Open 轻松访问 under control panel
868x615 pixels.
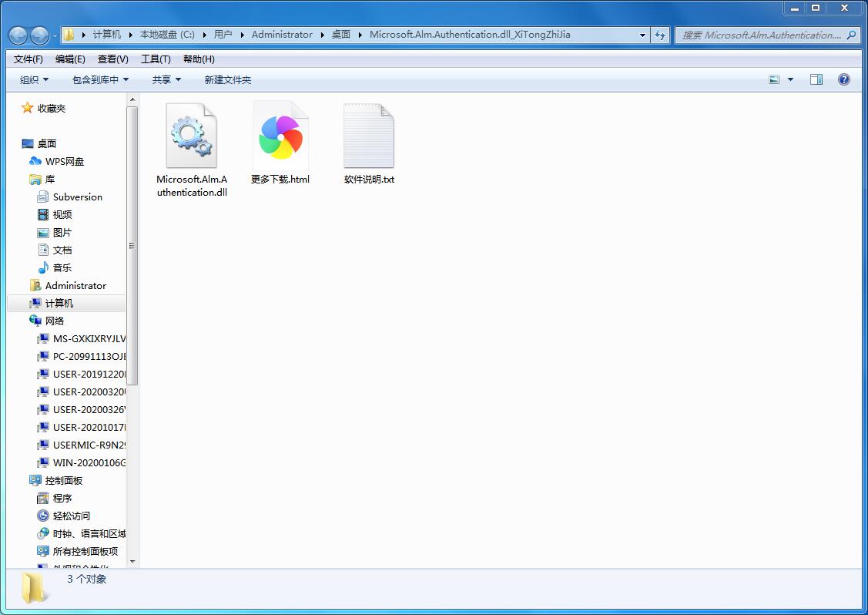click(x=72, y=516)
